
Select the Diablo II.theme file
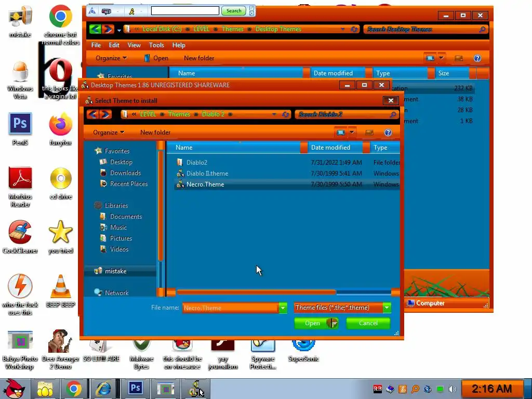(x=207, y=174)
